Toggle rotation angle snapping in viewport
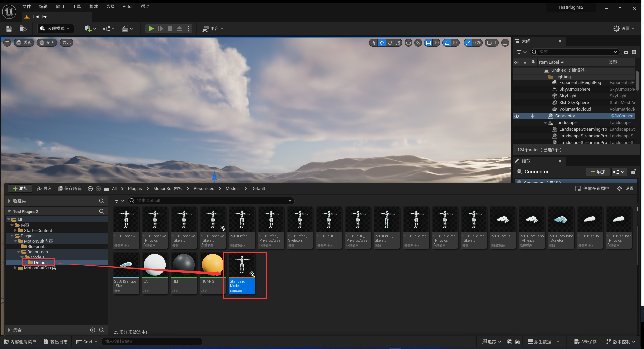This screenshot has height=349, width=644. point(447,43)
